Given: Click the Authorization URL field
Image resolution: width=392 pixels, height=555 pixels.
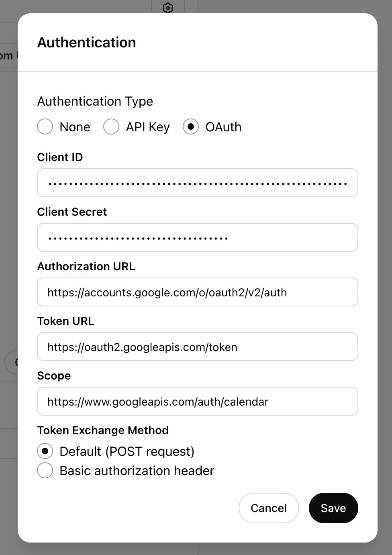Looking at the screenshot, I should (197, 292).
